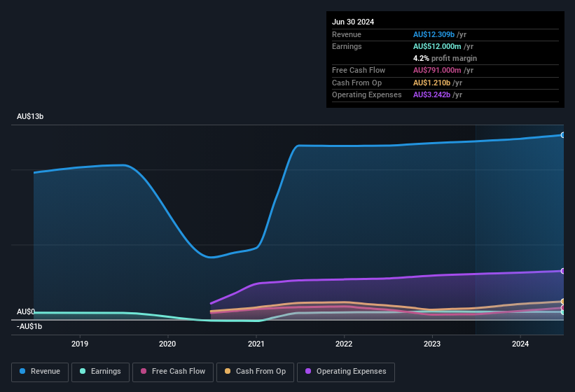Click the AU$1.210b cash from op value

431,83
